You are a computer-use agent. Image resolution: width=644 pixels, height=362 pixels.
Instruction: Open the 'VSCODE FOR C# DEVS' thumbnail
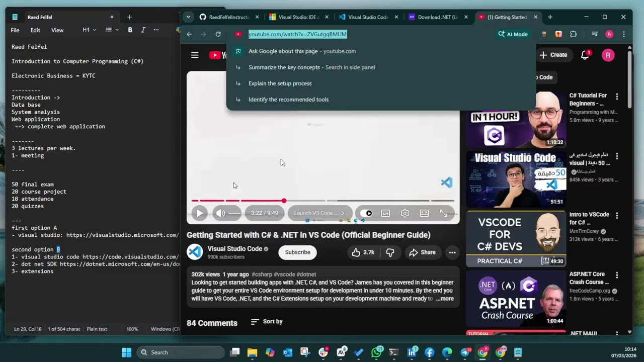(516, 239)
